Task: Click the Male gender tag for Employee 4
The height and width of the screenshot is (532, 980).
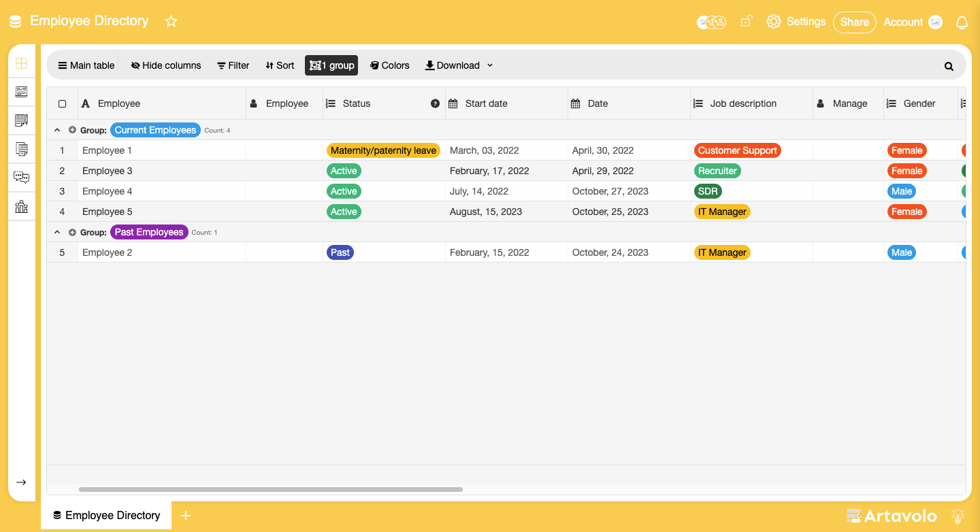Action: coord(902,191)
